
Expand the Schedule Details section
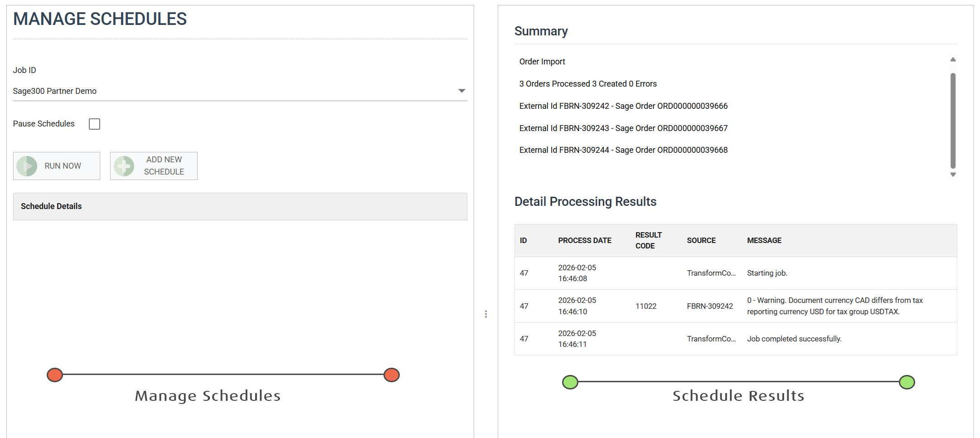[x=240, y=206]
